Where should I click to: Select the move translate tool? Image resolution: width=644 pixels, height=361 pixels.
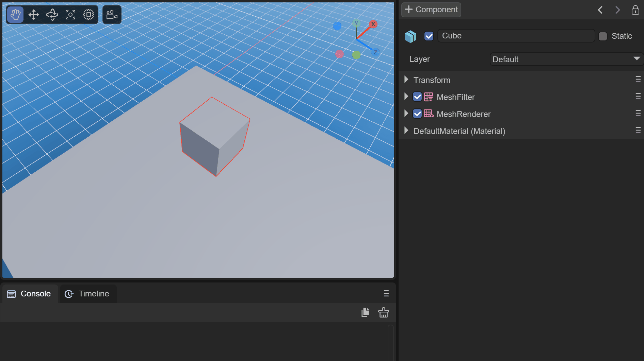pos(34,15)
